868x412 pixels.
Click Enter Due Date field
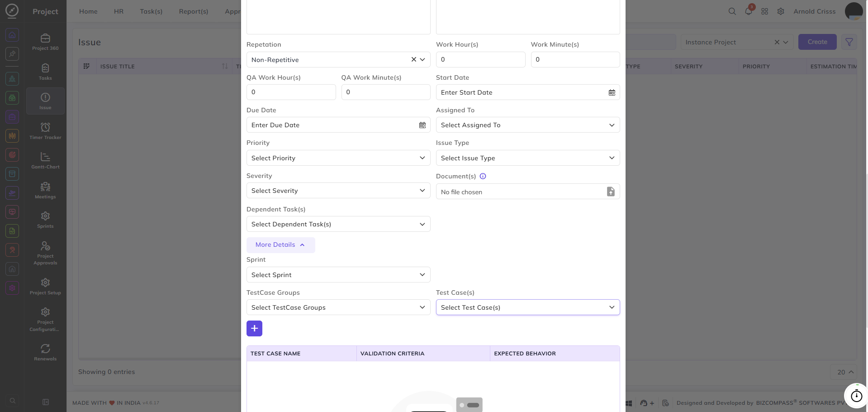(338, 125)
